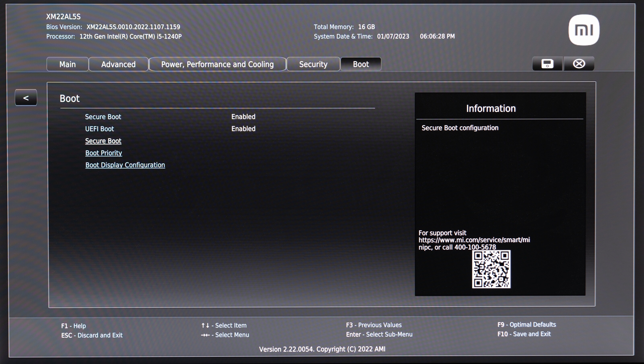Click the back arrow button

click(26, 98)
